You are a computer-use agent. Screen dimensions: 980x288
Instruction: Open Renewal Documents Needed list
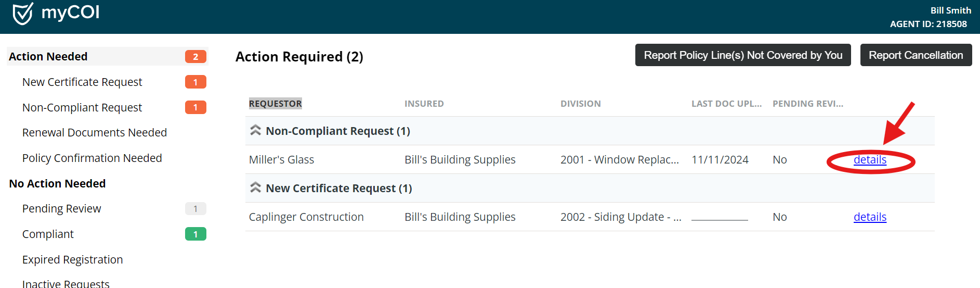click(x=95, y=132)
